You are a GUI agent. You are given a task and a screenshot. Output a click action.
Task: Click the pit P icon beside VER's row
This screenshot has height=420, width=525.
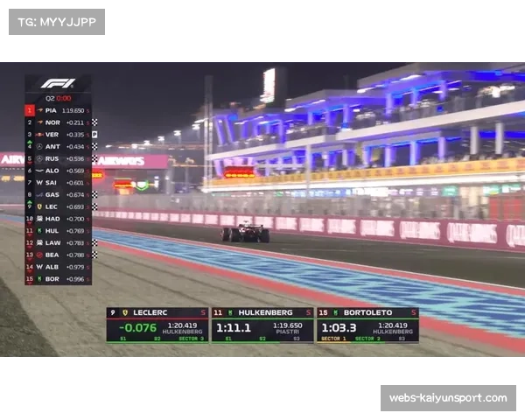coord(94,135)
